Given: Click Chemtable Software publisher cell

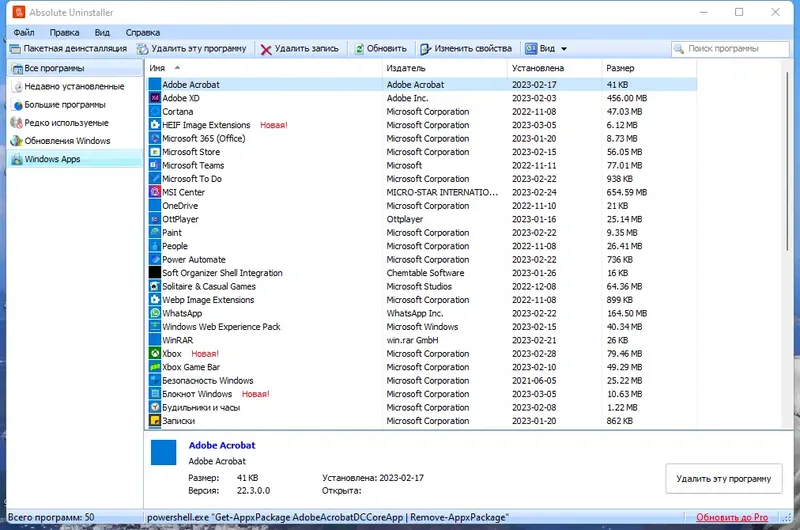Looking at the screenshot, I should pyautogui.click(x=426, y=273).
